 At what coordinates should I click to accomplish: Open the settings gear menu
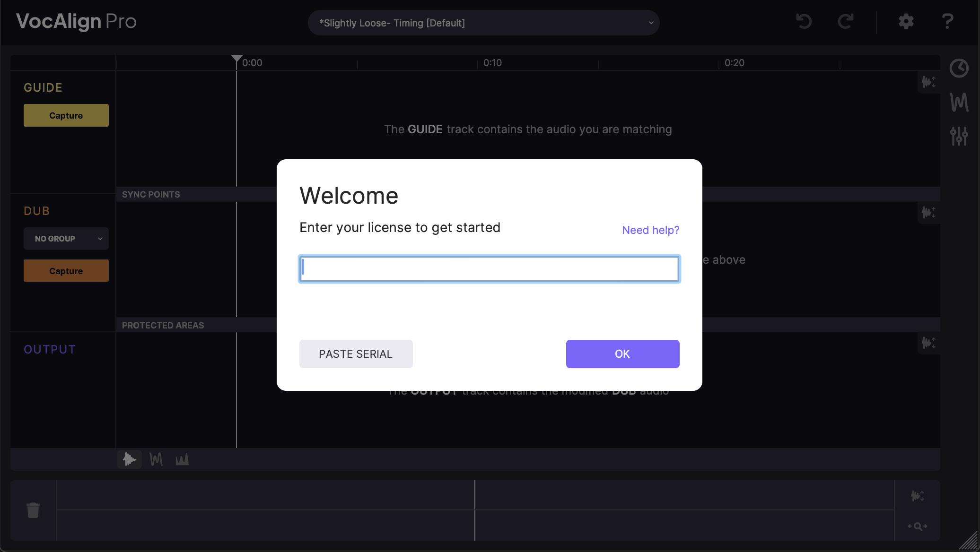tap(906, 21)
